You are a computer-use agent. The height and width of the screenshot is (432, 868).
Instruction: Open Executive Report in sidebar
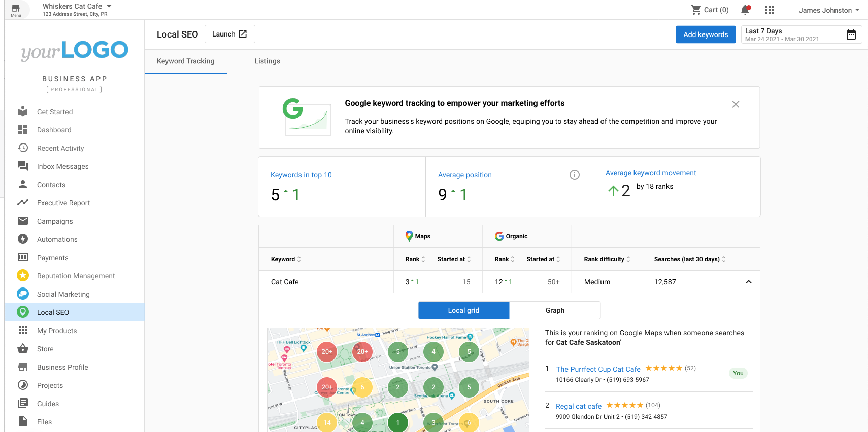tap(75, 203)
